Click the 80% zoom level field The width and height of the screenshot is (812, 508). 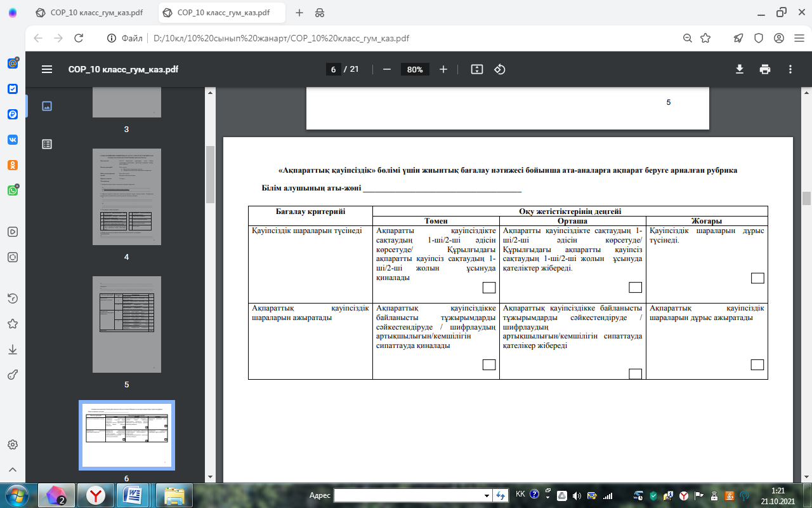[416, 69]
